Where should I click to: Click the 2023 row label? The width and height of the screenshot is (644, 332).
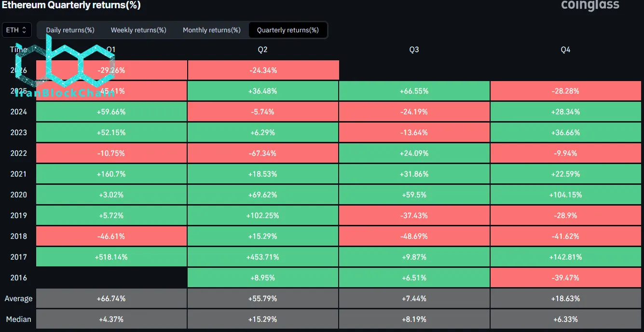[19, 132]
